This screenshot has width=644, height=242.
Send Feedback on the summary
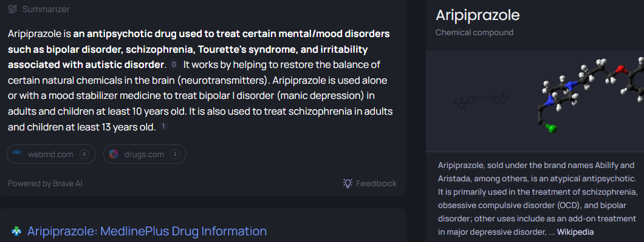[370, 183]
